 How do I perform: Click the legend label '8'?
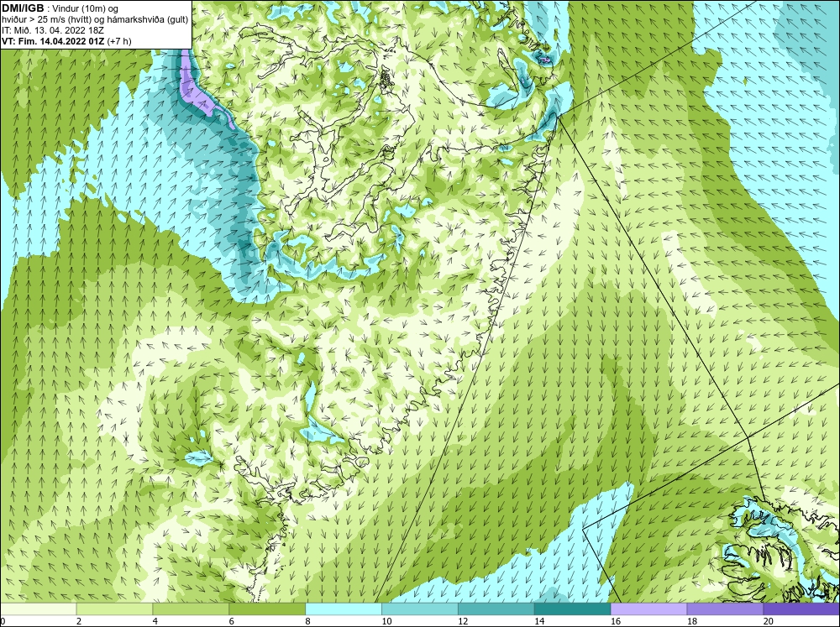click(x=308, y=621)
